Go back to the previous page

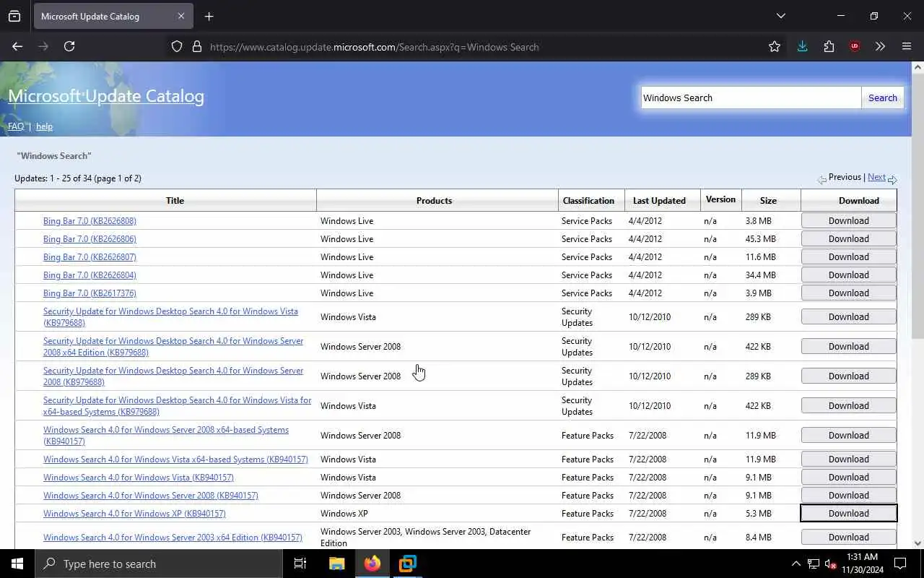click(x=17, y=46)
